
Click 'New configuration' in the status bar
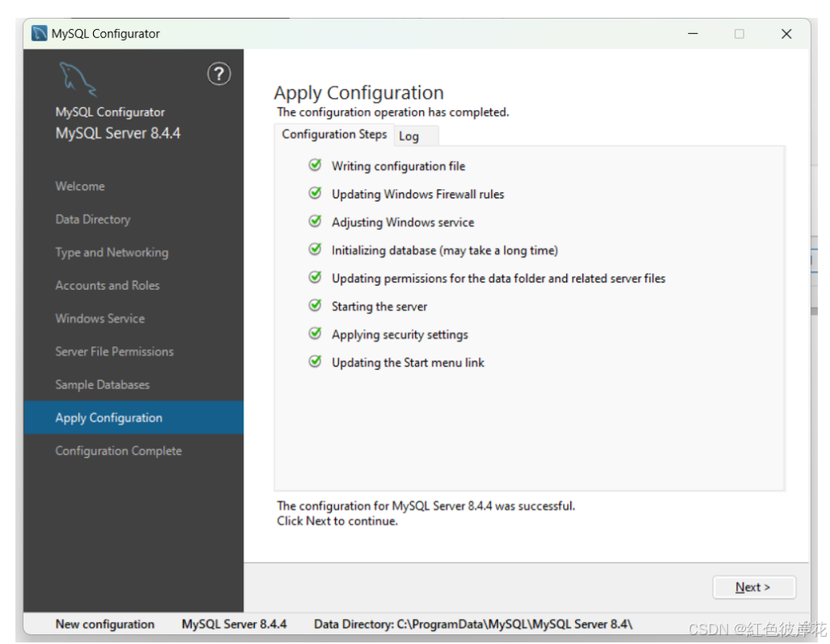[105, 625]
